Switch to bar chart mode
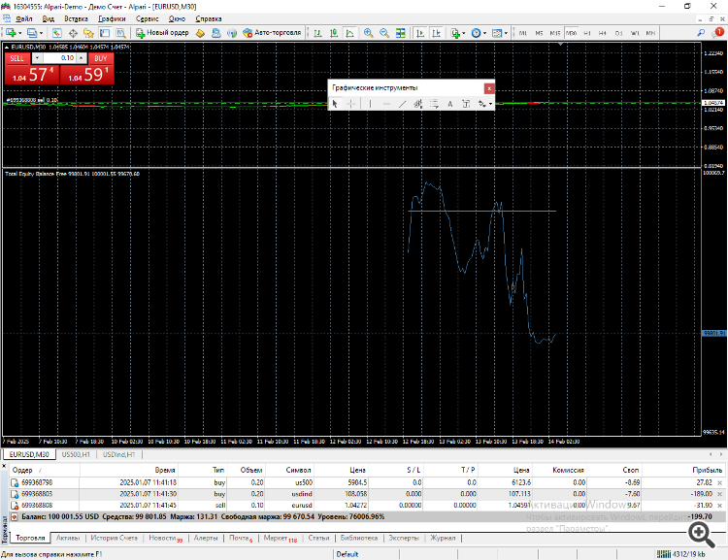 318,33
